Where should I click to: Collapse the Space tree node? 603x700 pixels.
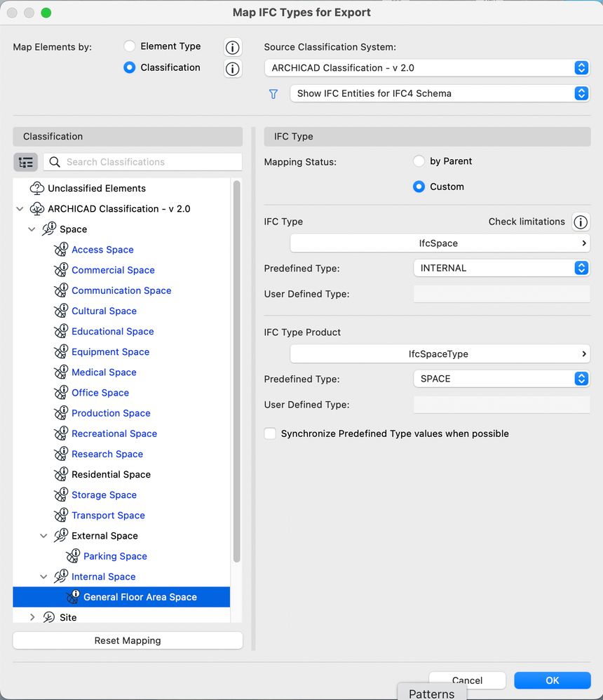click(x=32, y=229)
